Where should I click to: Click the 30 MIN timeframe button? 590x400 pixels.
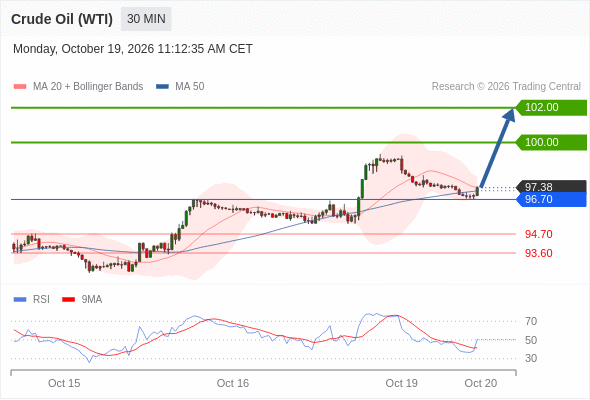[146, 19]
